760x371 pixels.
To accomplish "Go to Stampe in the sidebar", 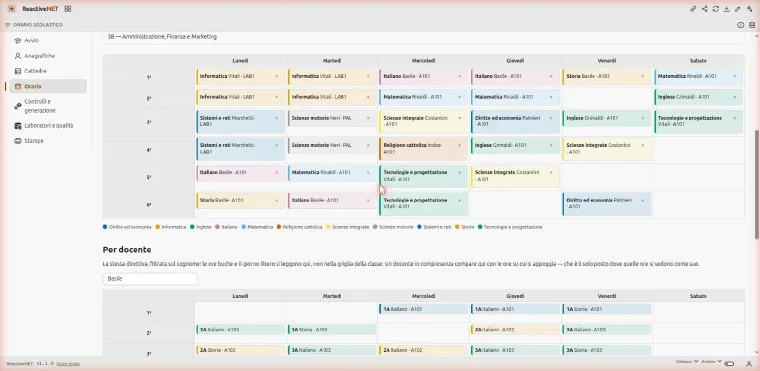I will [48, 141].
